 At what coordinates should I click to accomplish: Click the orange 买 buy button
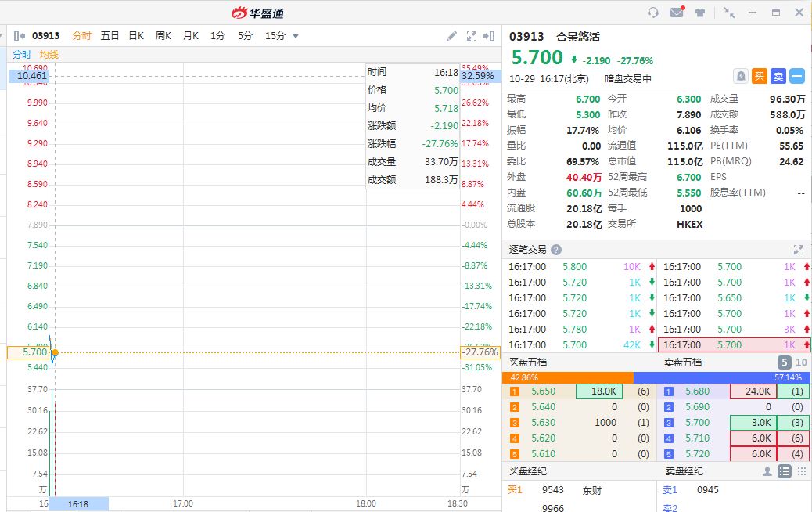coord(760,76)
